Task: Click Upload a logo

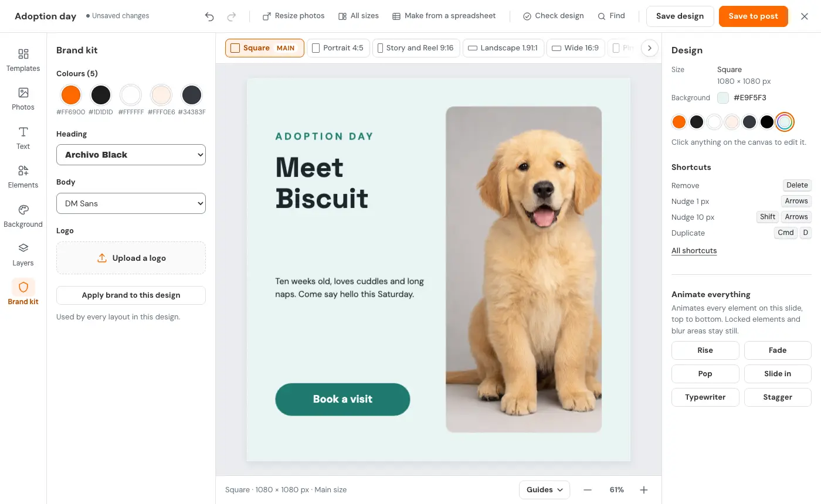Action: pos(131,258)
